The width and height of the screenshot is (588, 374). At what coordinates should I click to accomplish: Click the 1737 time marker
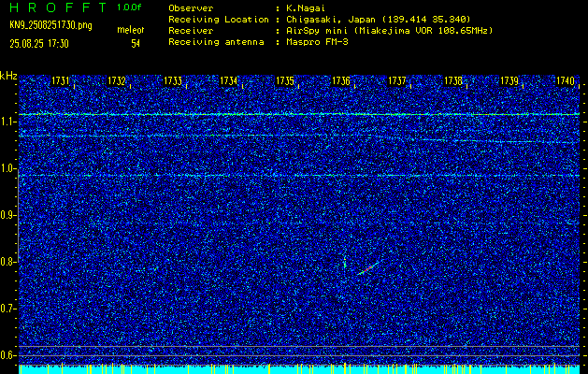[x=397, y=80]
